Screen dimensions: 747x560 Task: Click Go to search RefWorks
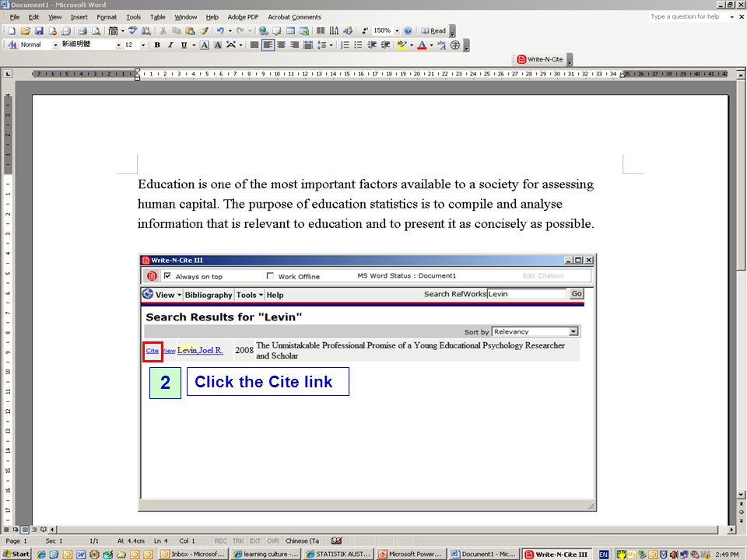pos(577,294)
